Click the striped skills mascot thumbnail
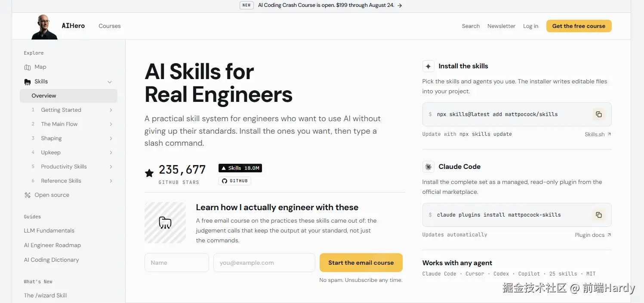Image resolution: width=644 pixels, height=303 pixels. click(x=165, y=223)
